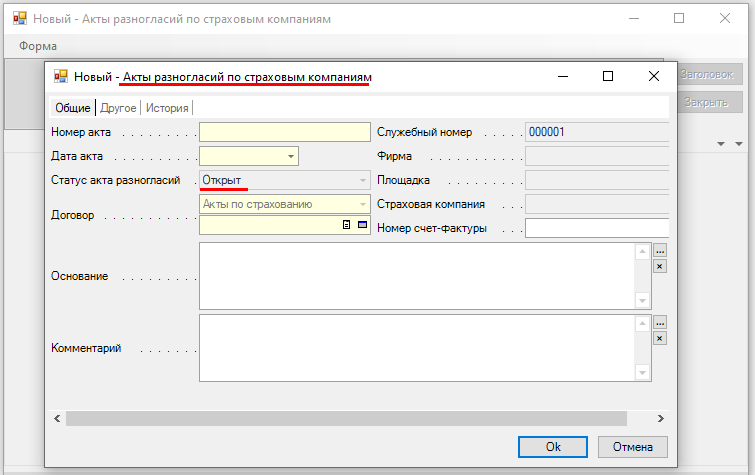This screenshot has width=755, height=475.
Task: Clear the Основание field with its x button
Action: point(659,266)
